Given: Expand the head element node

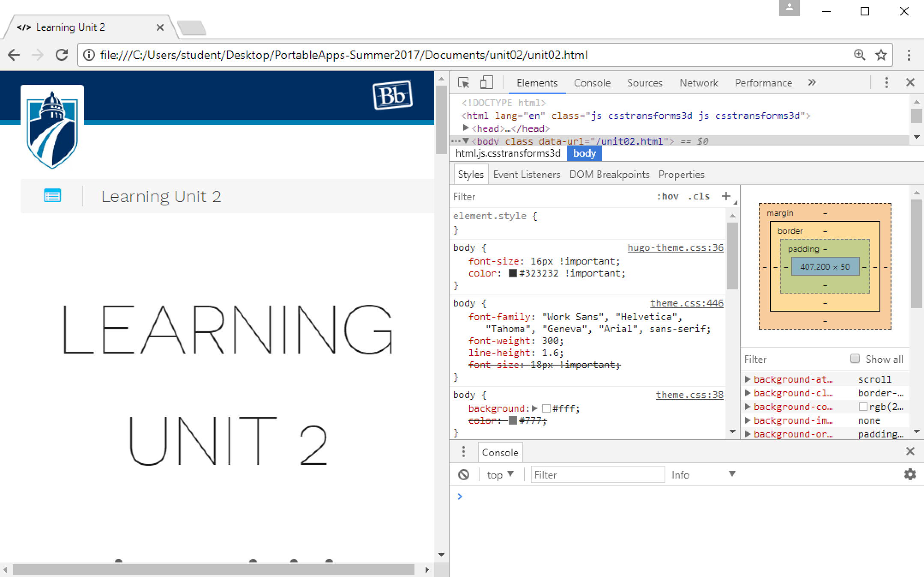Looking at the screenshot, I should tap(466, 128).
